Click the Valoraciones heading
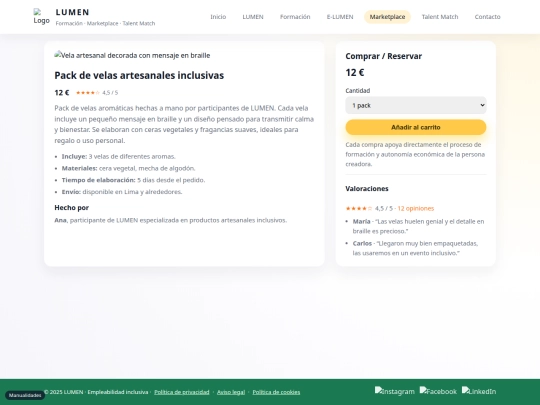Screen dimensions: 540x405 (367, 189)
